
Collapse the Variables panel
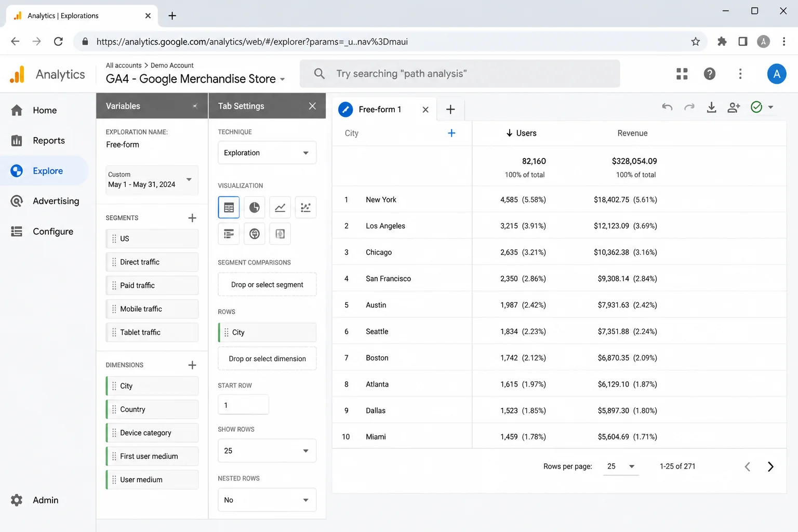[195, 106]
